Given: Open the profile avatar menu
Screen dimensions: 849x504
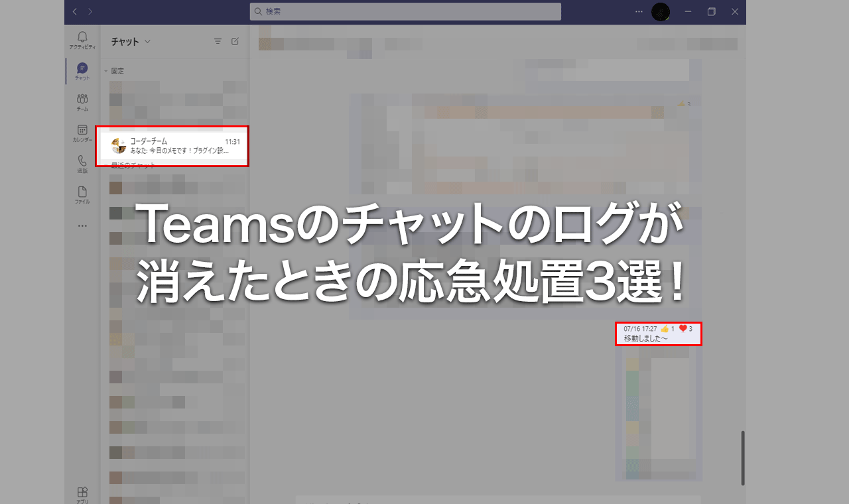Looking at the screenshot, I should (x=661, y=11).
